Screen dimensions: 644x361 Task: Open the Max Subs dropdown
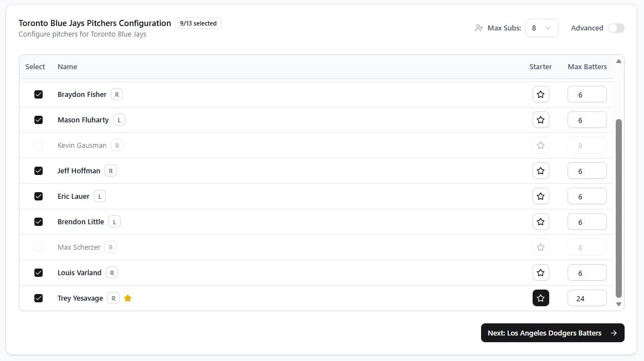click(x=541, y=28)
